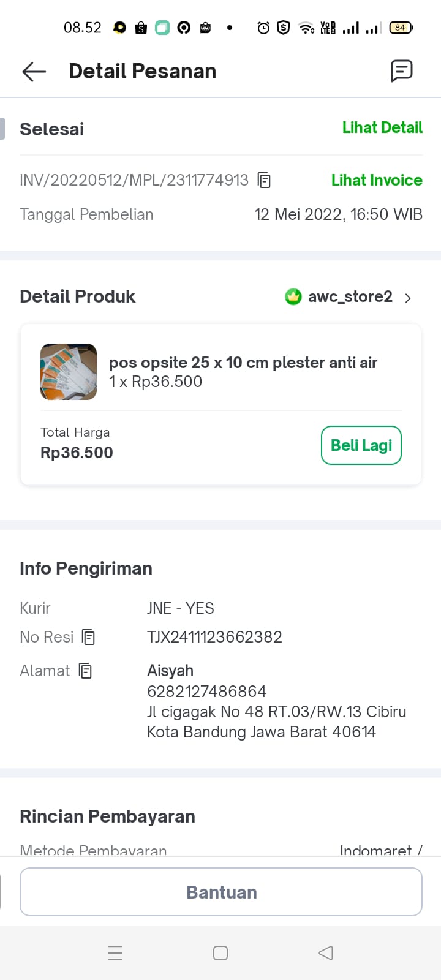
Task: Open the plester product thumbnail image
Action: click(69, 372)
